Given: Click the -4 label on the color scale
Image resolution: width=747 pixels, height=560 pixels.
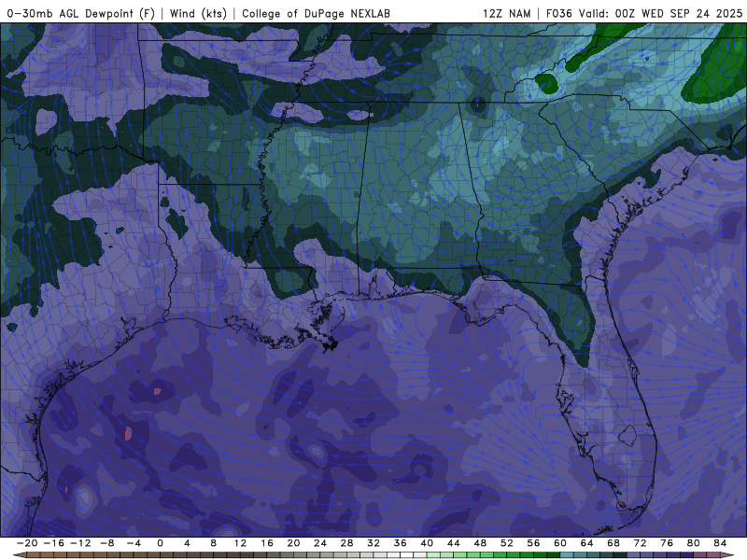Looking at the screenshot, I should (134, 543).
